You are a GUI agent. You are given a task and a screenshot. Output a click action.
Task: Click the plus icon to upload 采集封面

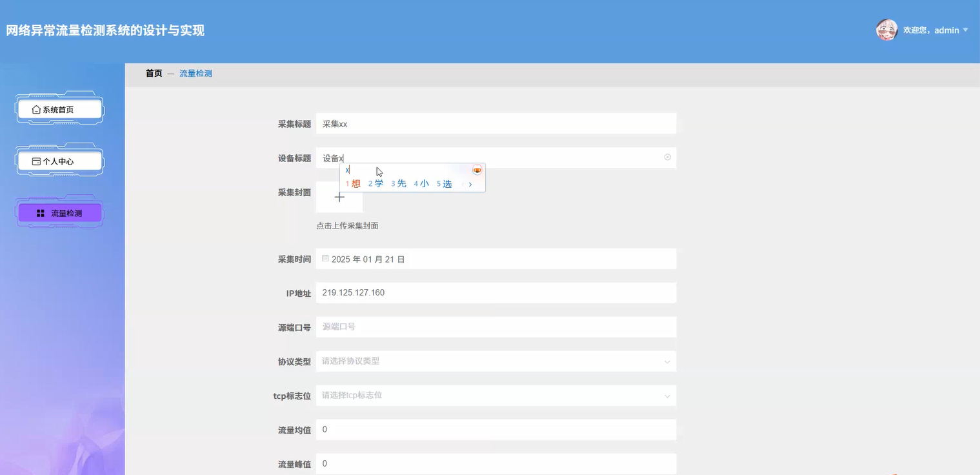(339, 197)
